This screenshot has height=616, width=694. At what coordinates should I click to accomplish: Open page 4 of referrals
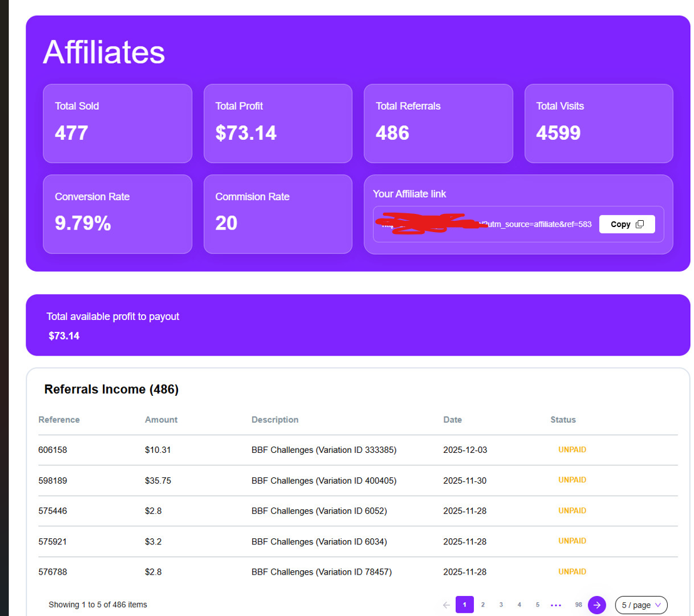click(519, 605)
